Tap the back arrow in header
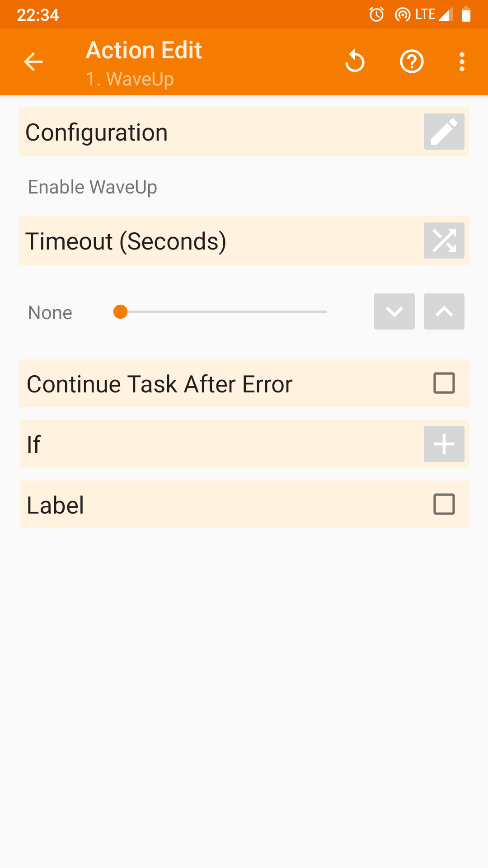This screenshot has width=488, height=868. pos(33,62)
